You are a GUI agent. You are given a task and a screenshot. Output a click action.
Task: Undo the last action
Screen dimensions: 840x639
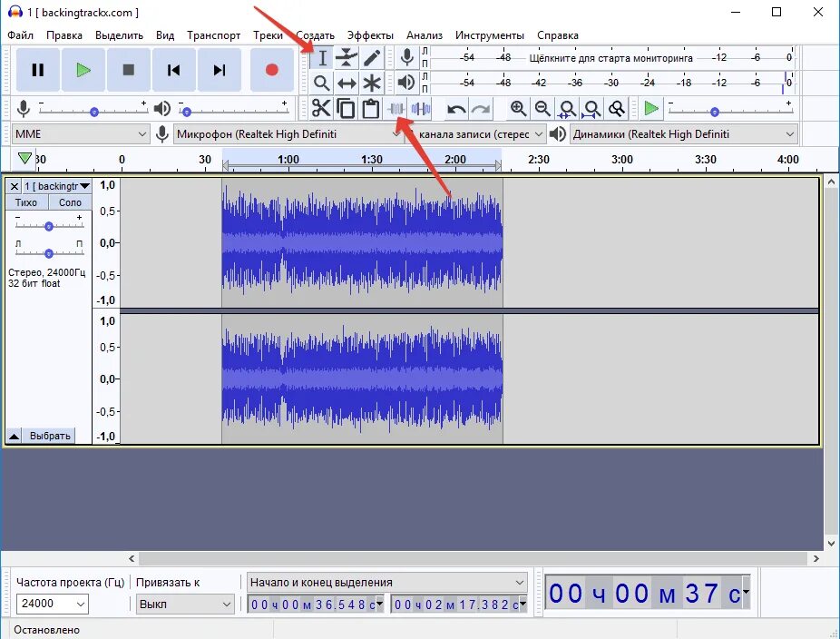tap(456, 109)
